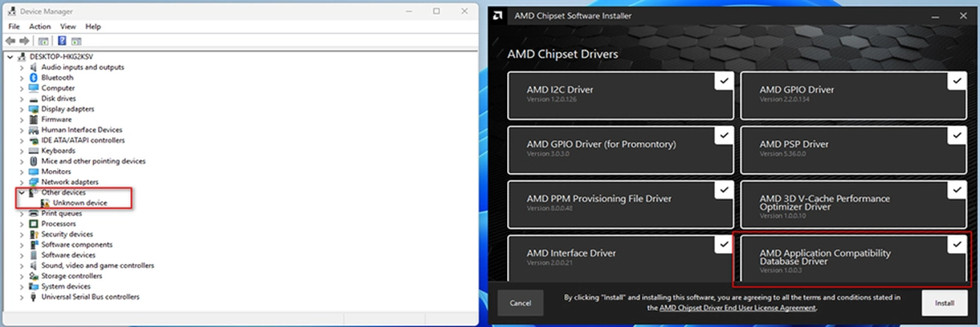This screenshot has width=980, height=327.
Task: Expand the Software components arrow
Action: pyautogui.click(x=22, y=244)
